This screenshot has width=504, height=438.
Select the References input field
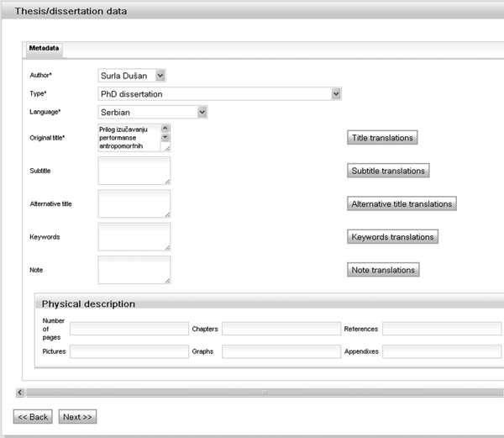[x=442, y=329]
